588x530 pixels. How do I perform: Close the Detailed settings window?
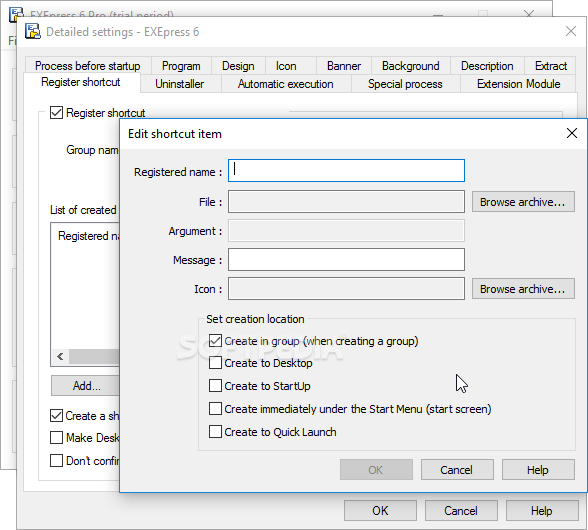pyautogui.click(x=571, y=31)
